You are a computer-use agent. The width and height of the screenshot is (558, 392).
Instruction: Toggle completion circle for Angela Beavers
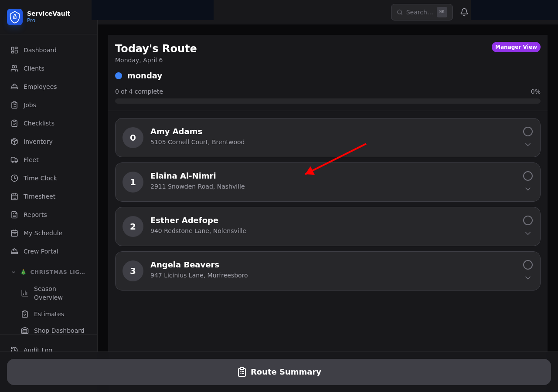tap(528, 265)
